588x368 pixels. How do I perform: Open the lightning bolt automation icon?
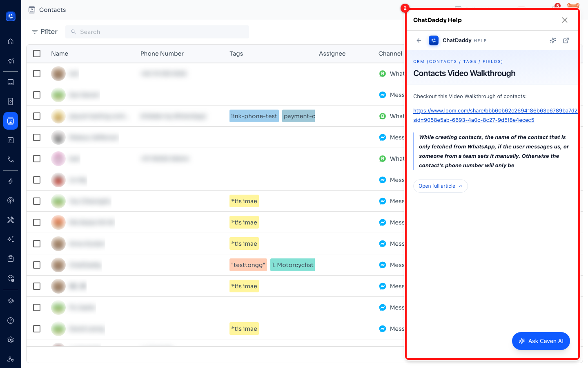click(11, 181)
